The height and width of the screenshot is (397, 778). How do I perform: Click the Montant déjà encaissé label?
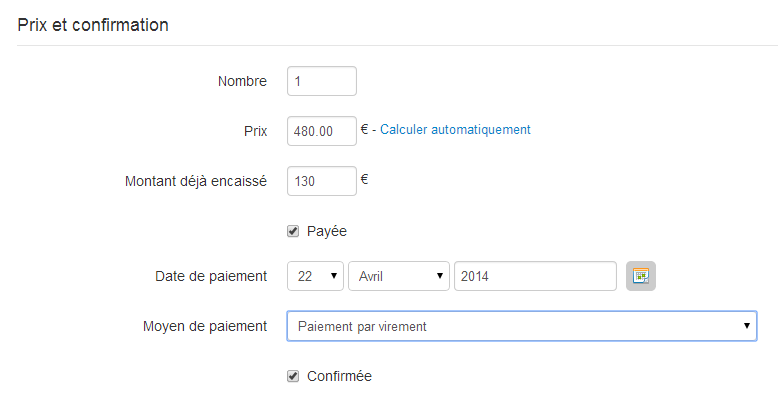coord(196,181)
